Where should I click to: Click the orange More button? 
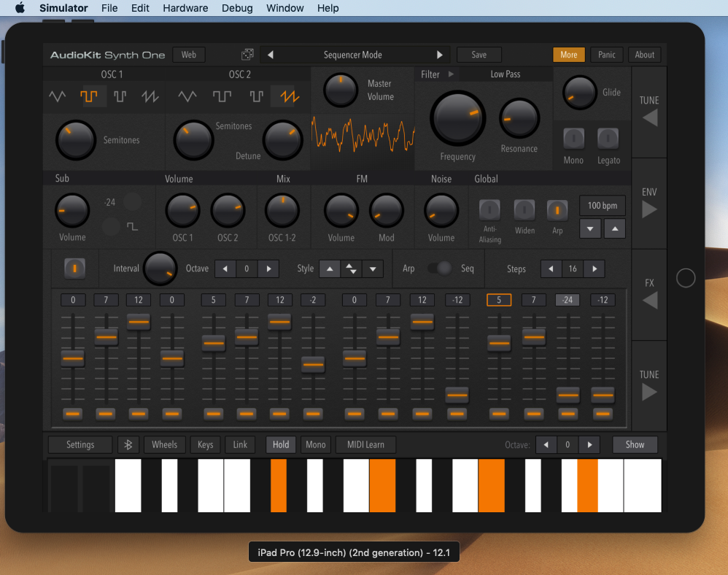point(569,55)
